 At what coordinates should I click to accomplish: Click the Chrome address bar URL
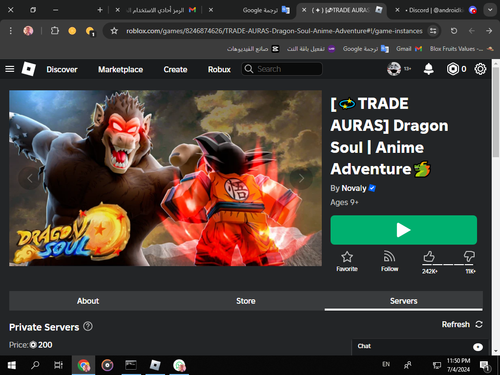click(x=274, y=31)
